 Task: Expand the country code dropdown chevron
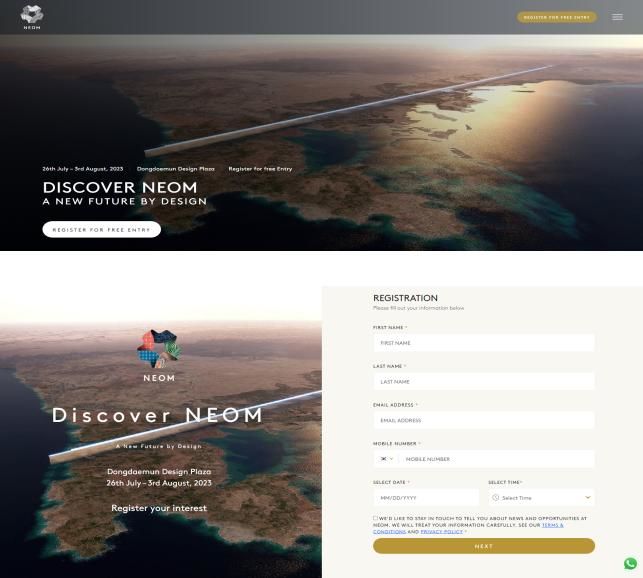point(391,459)
